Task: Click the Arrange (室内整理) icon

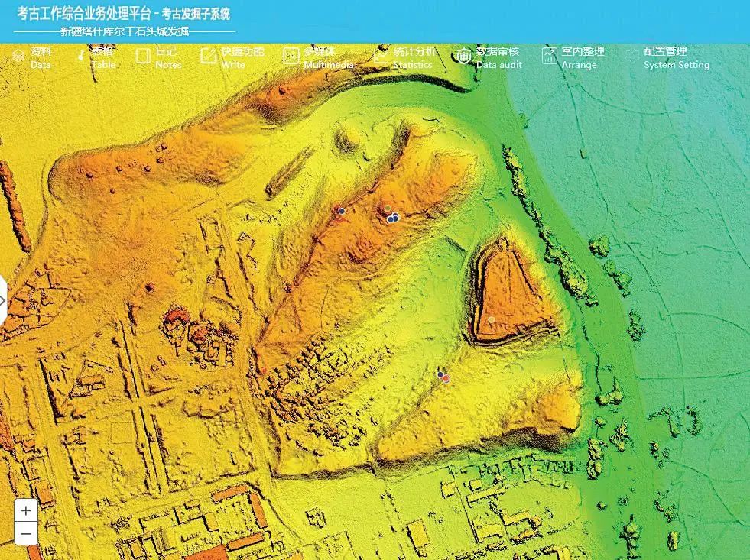Action: click(550, 56)
